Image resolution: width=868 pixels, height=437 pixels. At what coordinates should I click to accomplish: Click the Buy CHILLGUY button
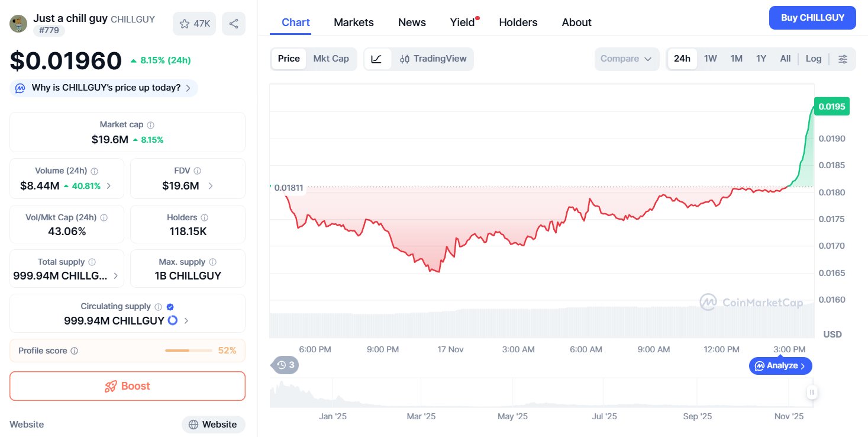pos(812,18)
